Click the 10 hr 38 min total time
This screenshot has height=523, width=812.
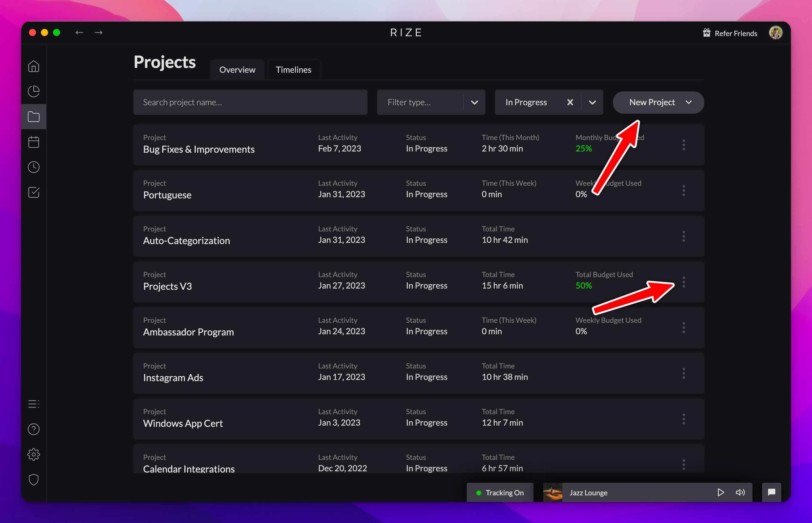pyautogui.click(x=505, y=377)
